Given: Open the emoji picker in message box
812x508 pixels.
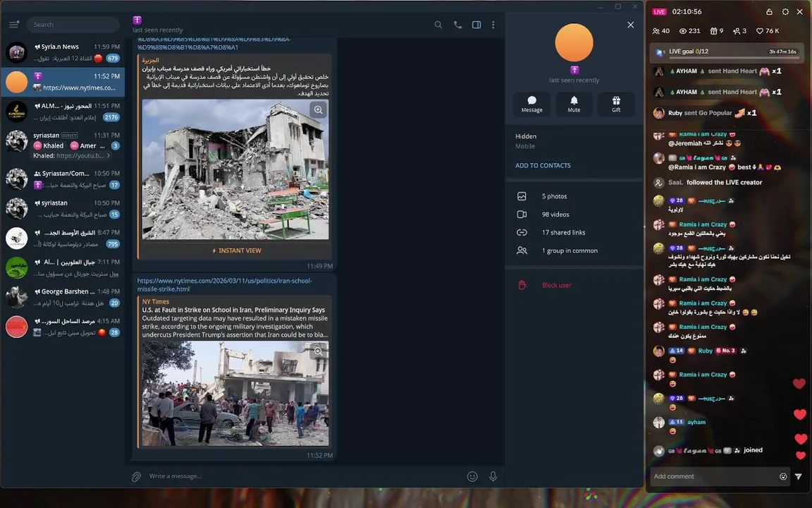Looking at the screenshot, I should (x=472, y=476).
